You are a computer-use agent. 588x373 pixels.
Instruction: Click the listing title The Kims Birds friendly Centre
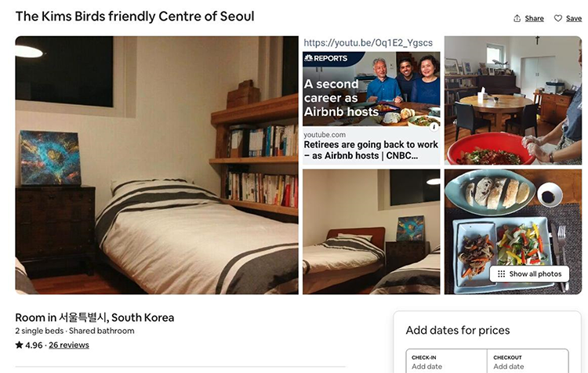click(x=135, y=16)
